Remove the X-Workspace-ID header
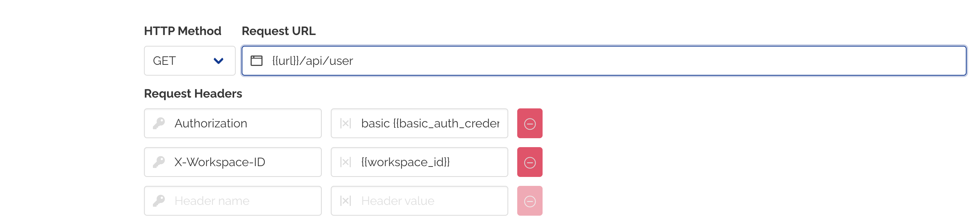980x222 pixels. pos(530,162)
